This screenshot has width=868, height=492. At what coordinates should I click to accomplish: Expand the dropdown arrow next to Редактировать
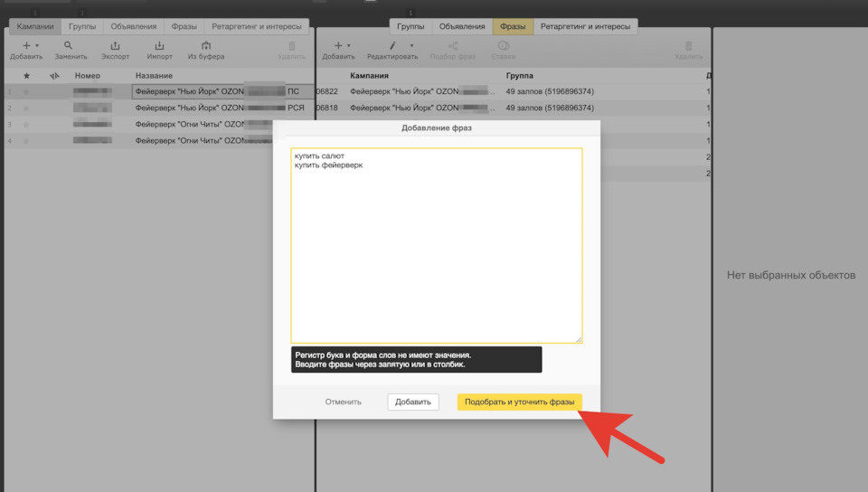411,45
